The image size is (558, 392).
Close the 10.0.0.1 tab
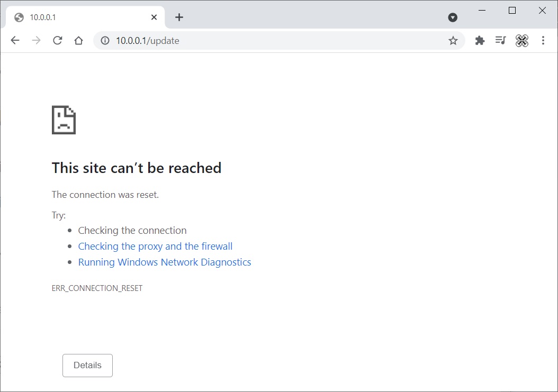pyautogui.click(x=154, y=17)
